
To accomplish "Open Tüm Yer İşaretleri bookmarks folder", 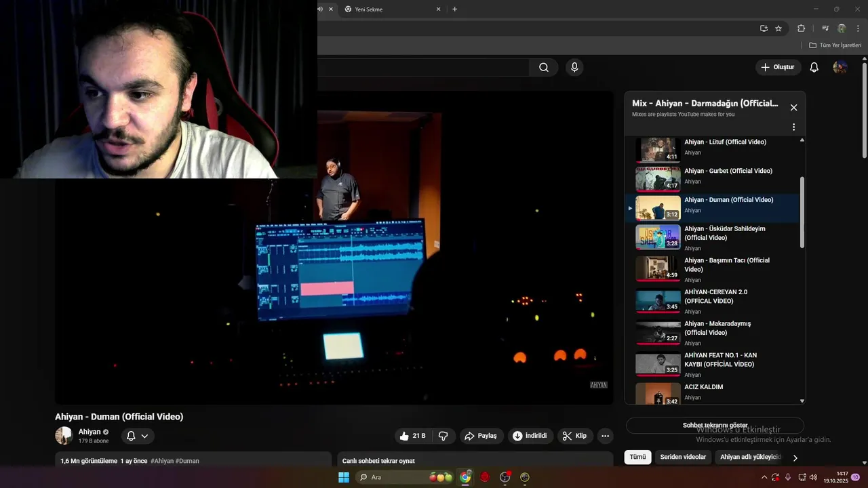I will (x=835, y=45).
